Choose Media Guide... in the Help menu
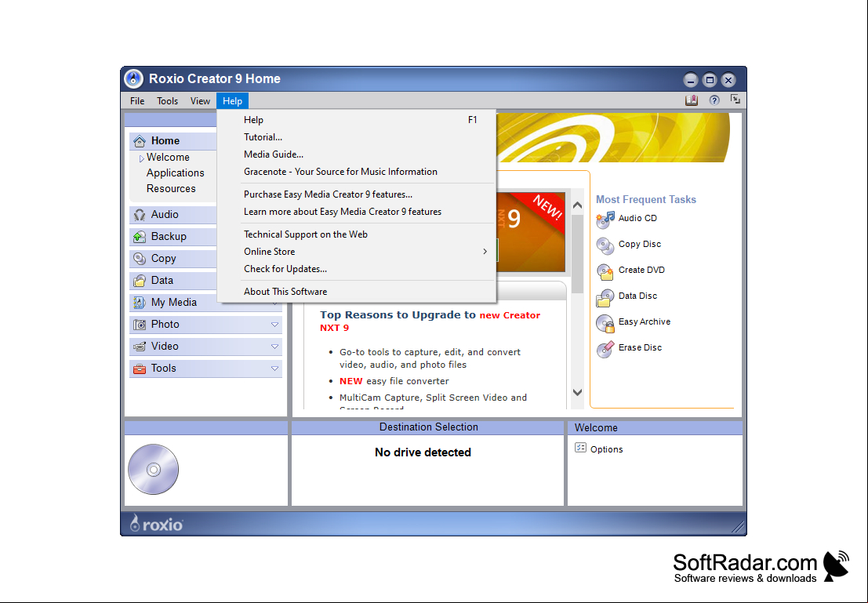The width and height of the screenshot is (868, 603). [x=357, y=154]
